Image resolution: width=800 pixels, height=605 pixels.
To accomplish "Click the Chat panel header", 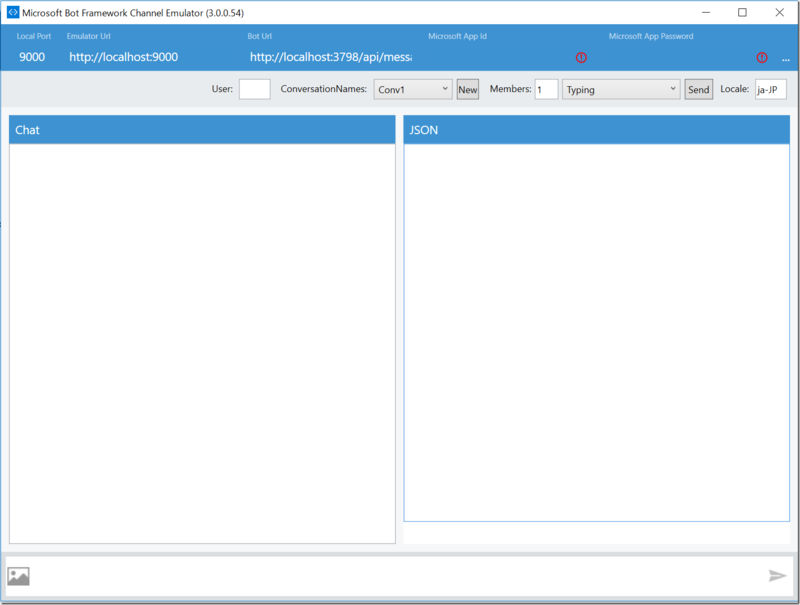I will click(202, 130).
